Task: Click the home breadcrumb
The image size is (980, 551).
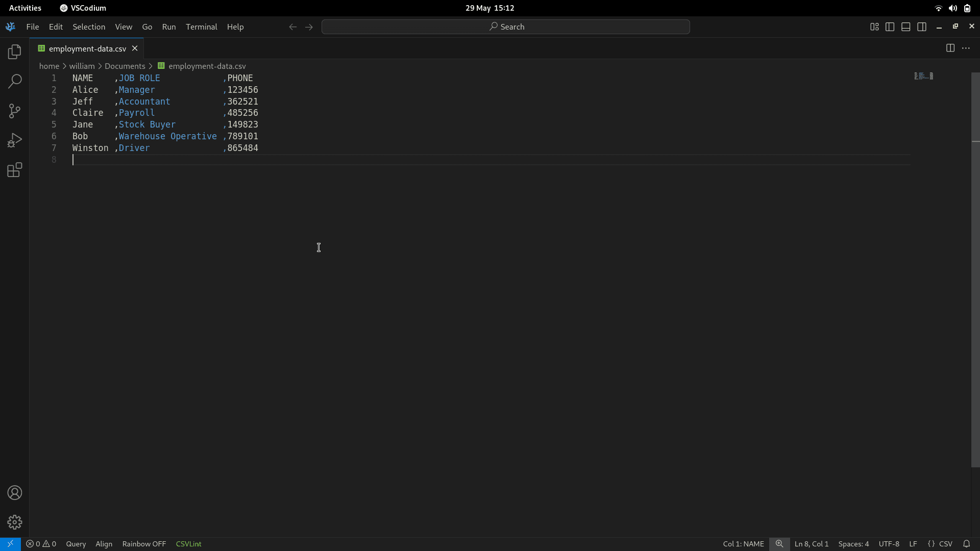Action: tap(49, 66)
